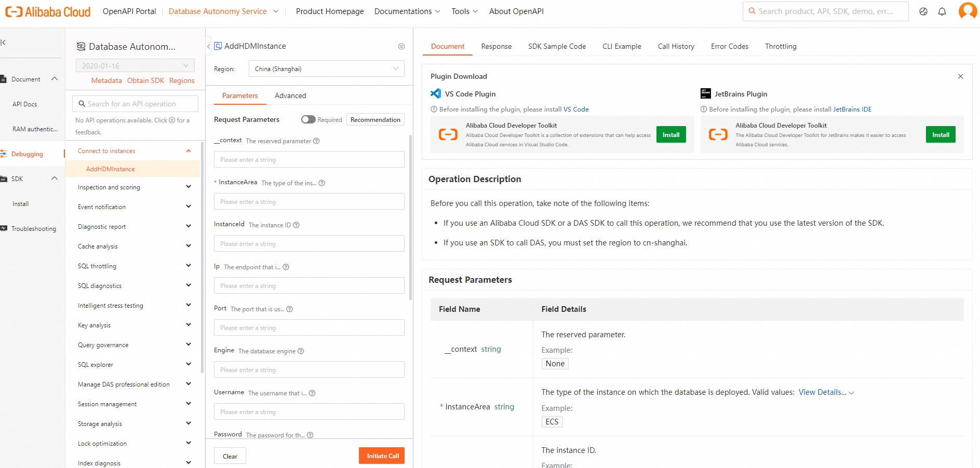
Task: Open the Throttling tab
Action: click(x=781, y=46)
